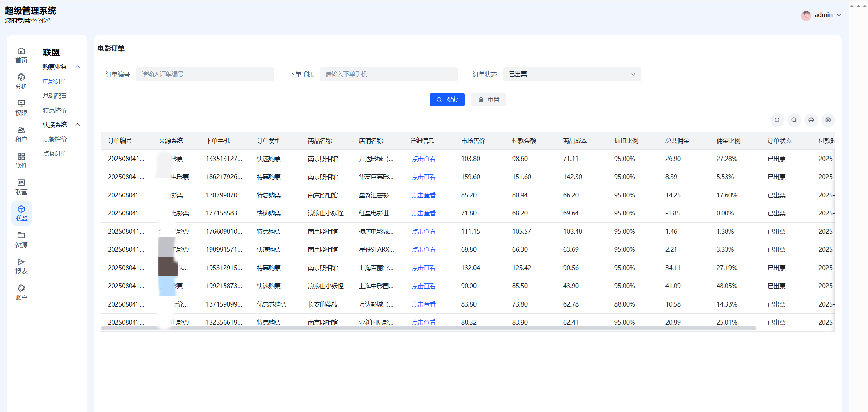
Task: Open 点击查看 for the 83.80 order
Action: [424, 304]
